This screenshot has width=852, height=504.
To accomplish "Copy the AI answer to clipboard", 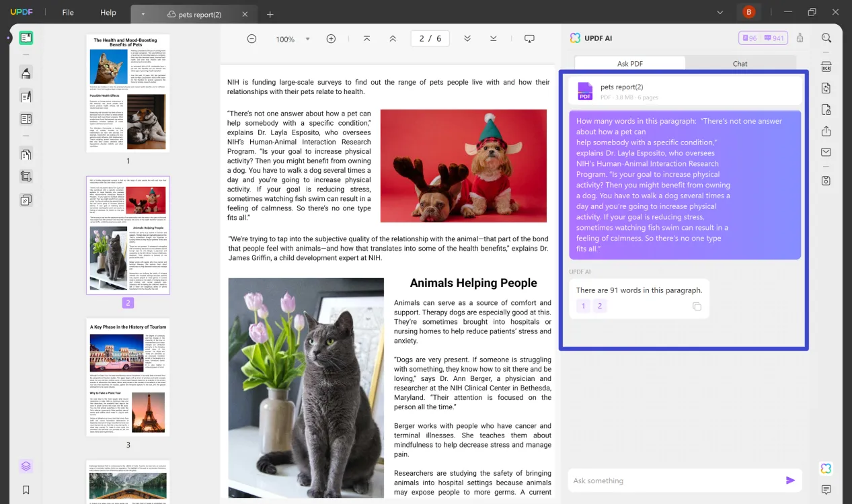I will pyautogui.click(x=697, y=306).
